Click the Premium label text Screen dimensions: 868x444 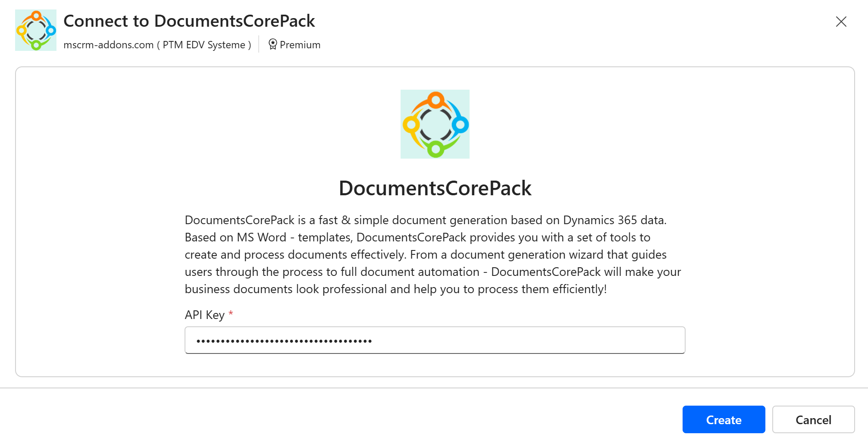(300, 45)
